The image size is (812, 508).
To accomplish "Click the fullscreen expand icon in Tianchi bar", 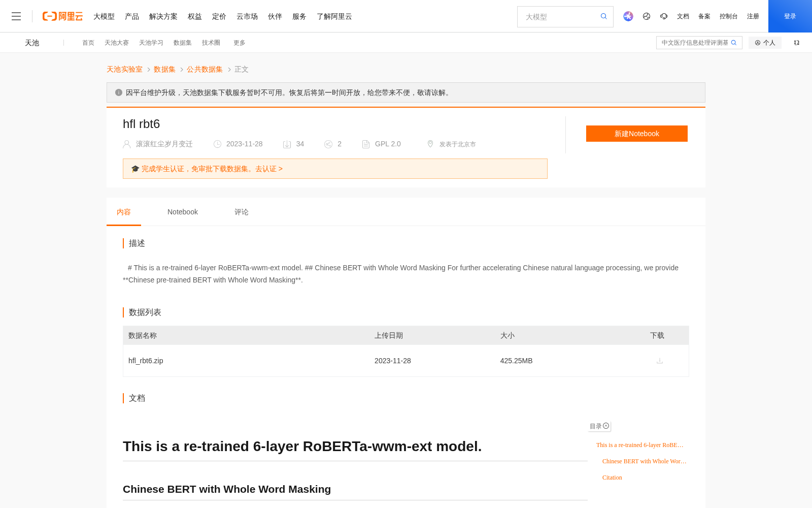I will point(797,43).
